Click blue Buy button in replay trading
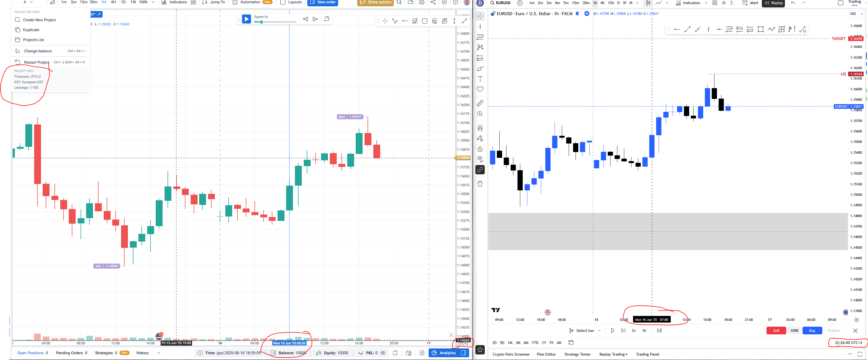Image resolution: width=868 pixels, height=360 pixels. pos(812,331)
